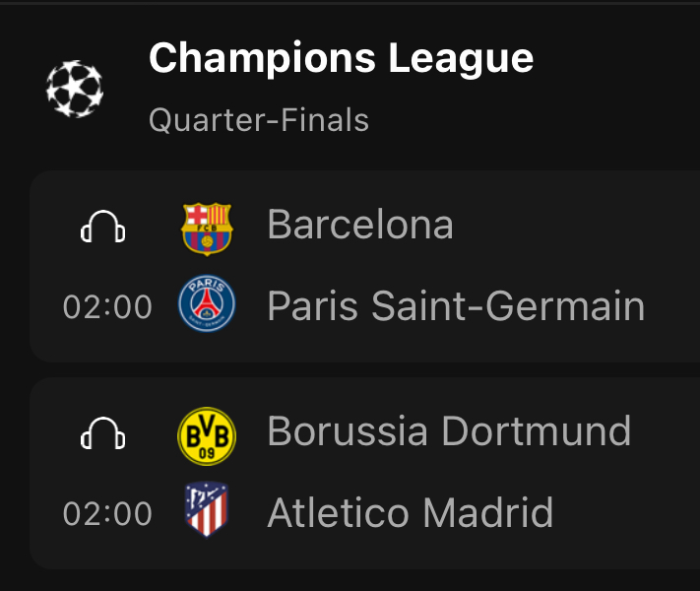Select empty area right of Atletico Madrid name
This screenshot has height=591, width=700.
(625, 513)
